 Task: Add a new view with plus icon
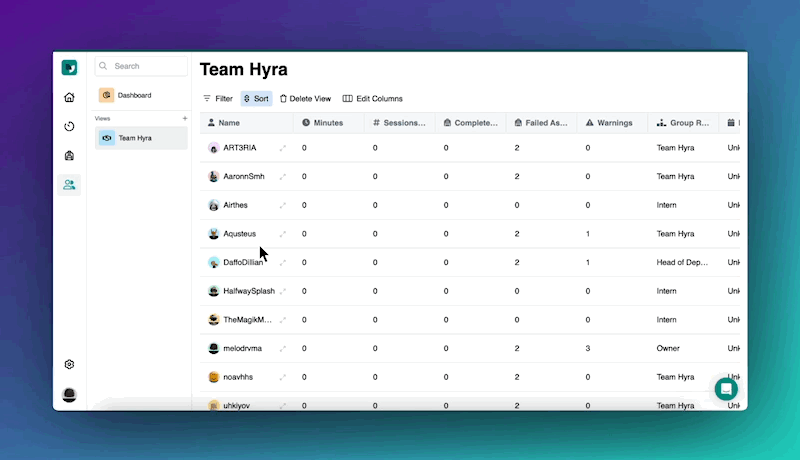(x=184, y=118)
